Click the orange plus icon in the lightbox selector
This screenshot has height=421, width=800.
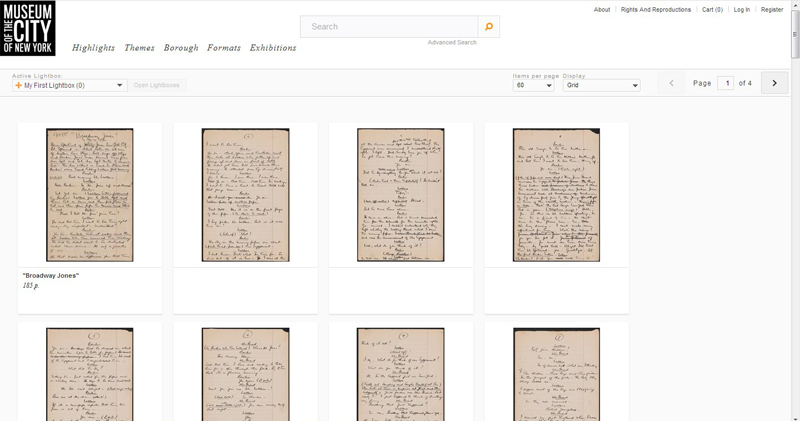tap(18, 85)
